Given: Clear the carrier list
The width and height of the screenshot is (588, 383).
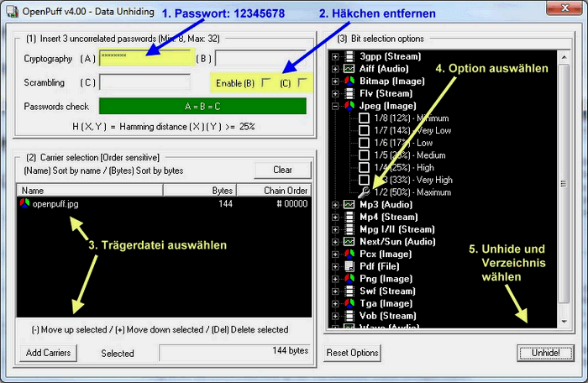Looking at the screenshot, I should coord(282,170).
